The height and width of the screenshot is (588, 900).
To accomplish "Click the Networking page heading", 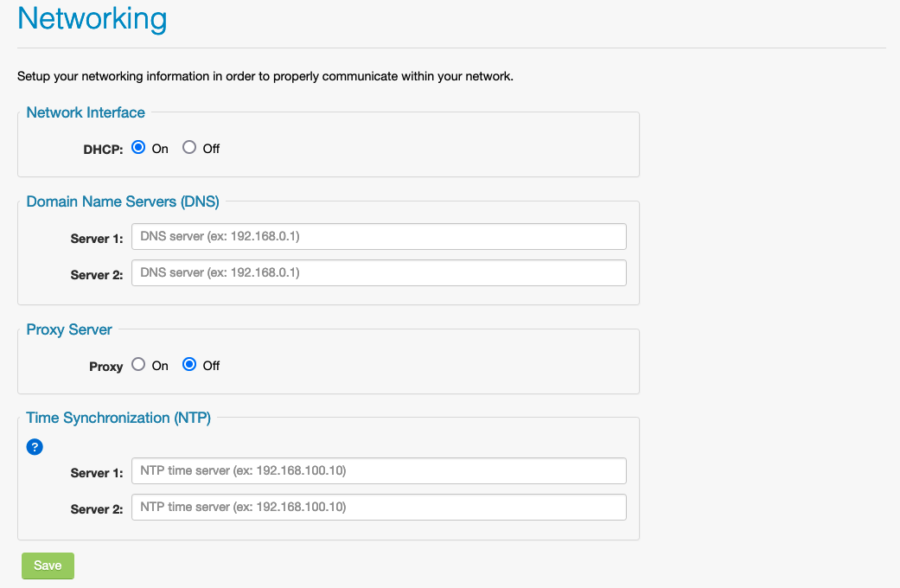I will 92,18.
